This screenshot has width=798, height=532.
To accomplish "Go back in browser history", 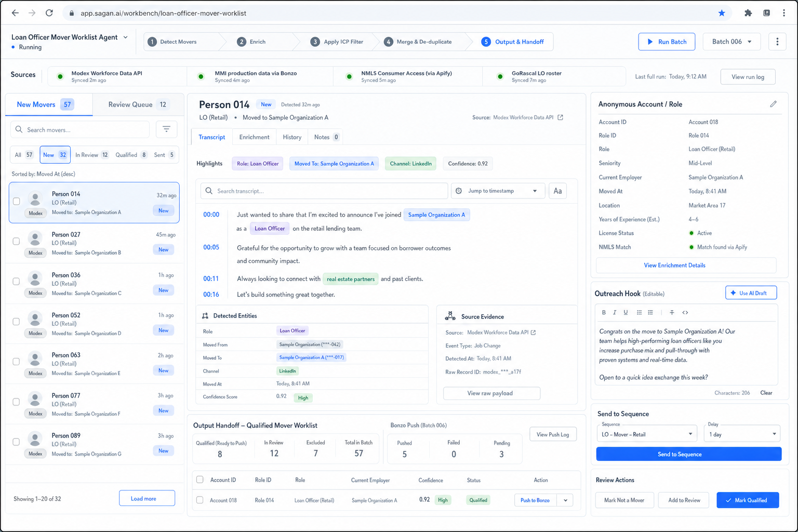I will click(15, 13).
